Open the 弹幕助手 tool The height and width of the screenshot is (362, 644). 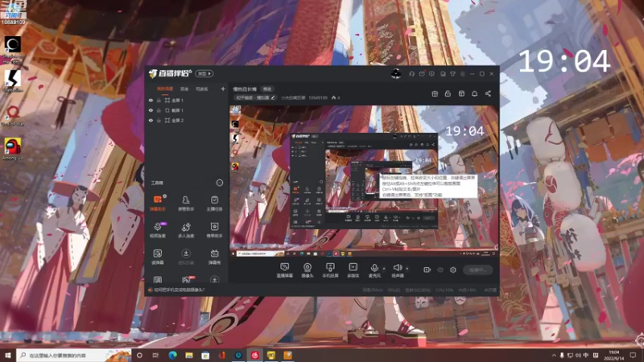(158, 204)
